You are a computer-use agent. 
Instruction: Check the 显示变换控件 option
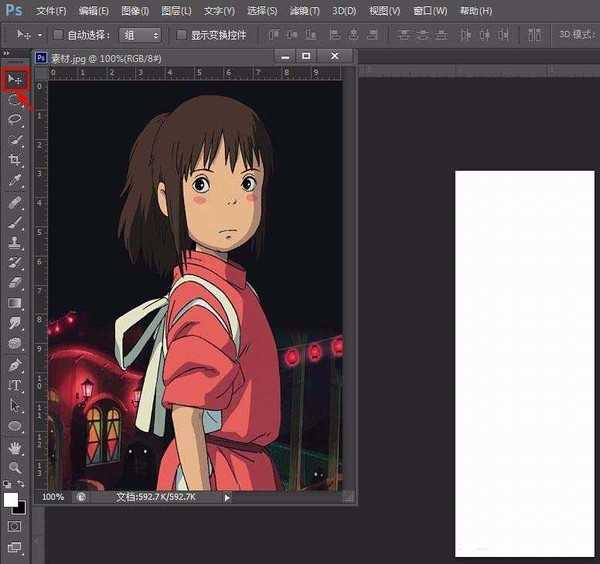[181, 34]
